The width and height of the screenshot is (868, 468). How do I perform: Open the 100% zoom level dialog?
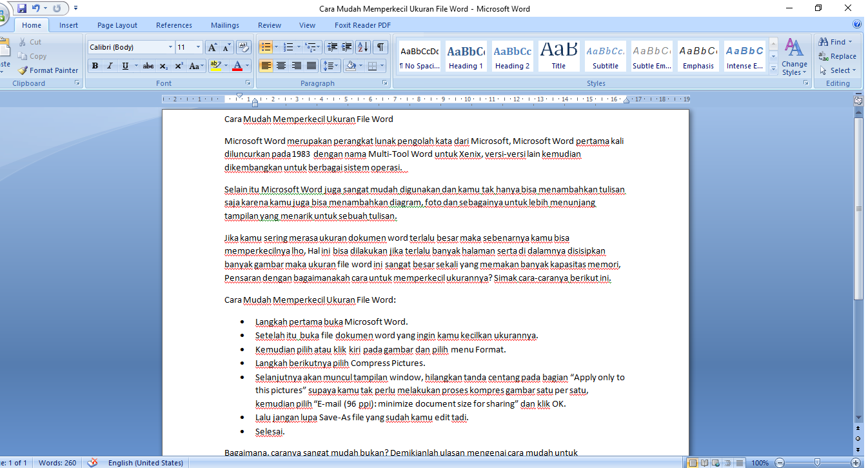(760, 462)
